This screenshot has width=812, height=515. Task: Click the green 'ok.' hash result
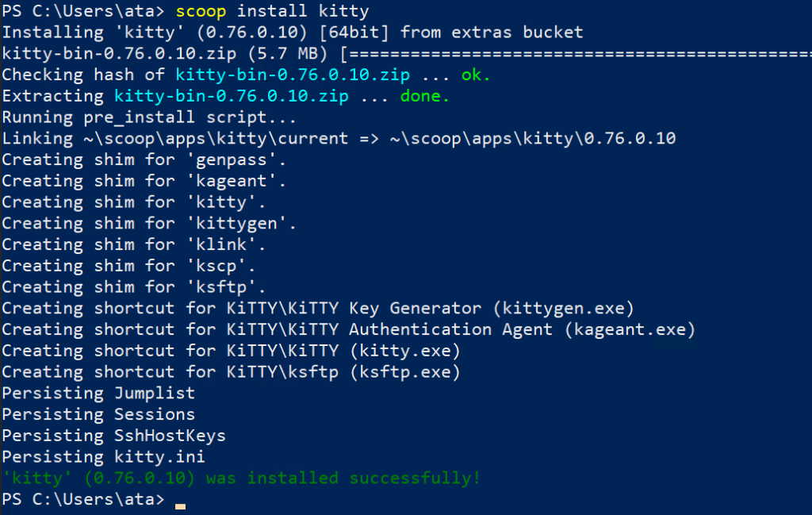[476, 75]
